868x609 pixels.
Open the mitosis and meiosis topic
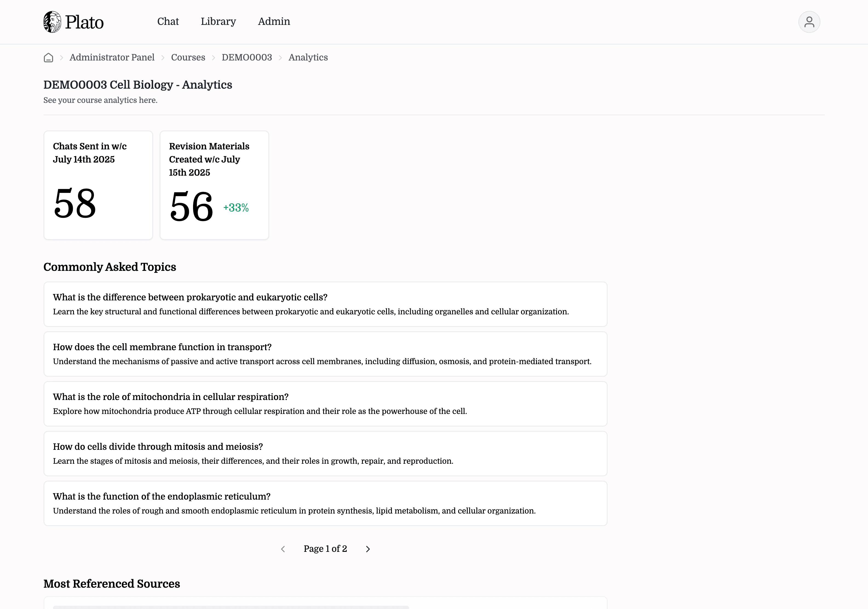[325, 453]
